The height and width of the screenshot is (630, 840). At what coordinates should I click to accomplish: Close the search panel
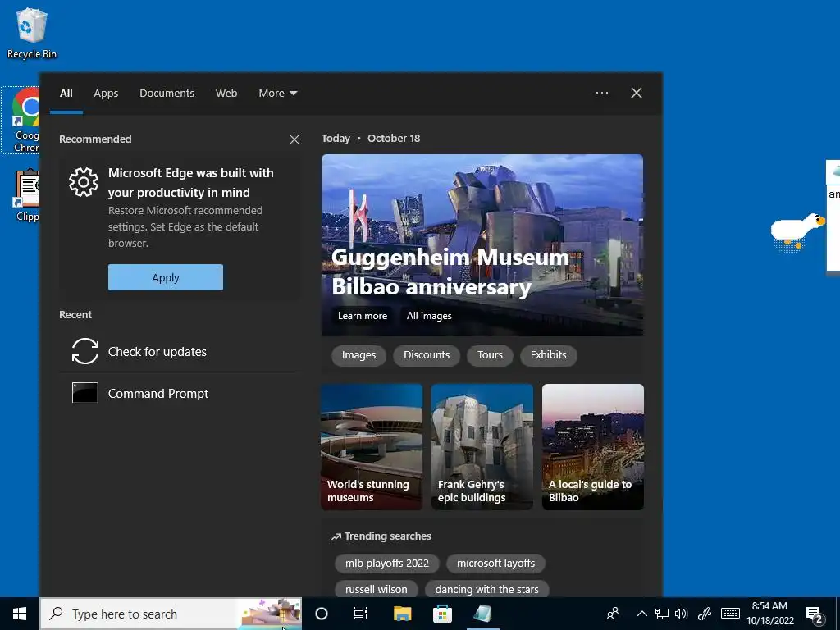tap(637, 93)
